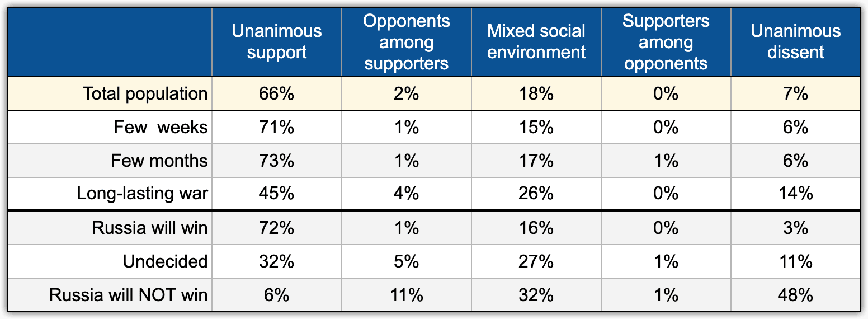Select the 11% Opponents among supporters cell
This screenshot has width=868, height=319.
[407, 295]
